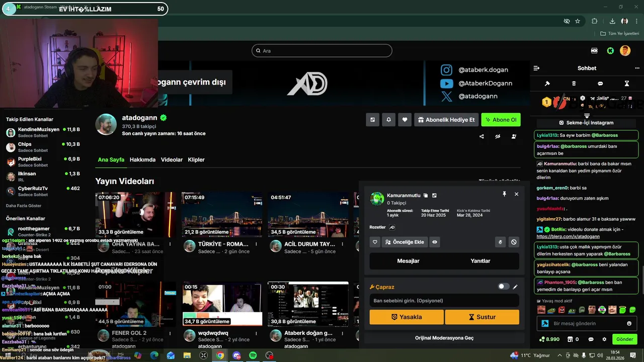Open chat settings gear icon

pyautogui.click(x=604, y=339)
